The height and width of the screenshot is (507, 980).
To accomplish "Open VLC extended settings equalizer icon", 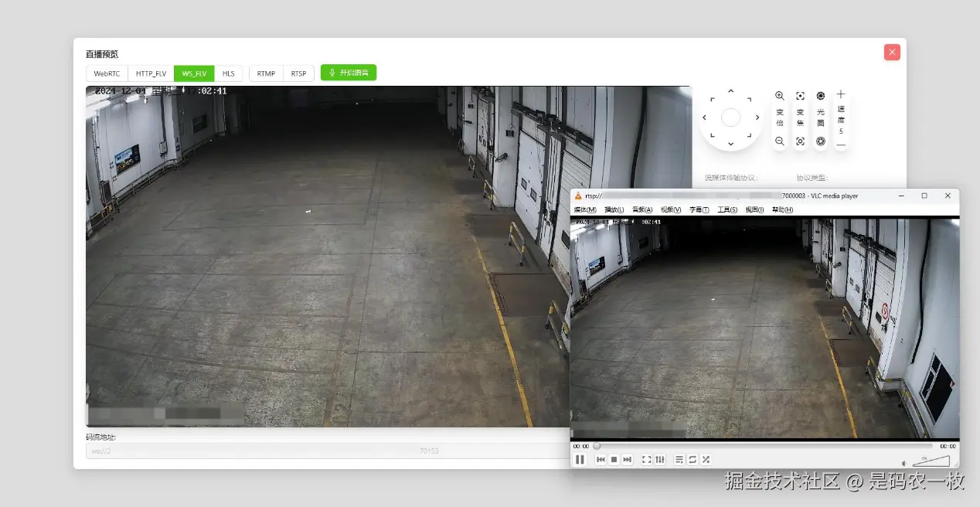I will (x=660, y=459).
